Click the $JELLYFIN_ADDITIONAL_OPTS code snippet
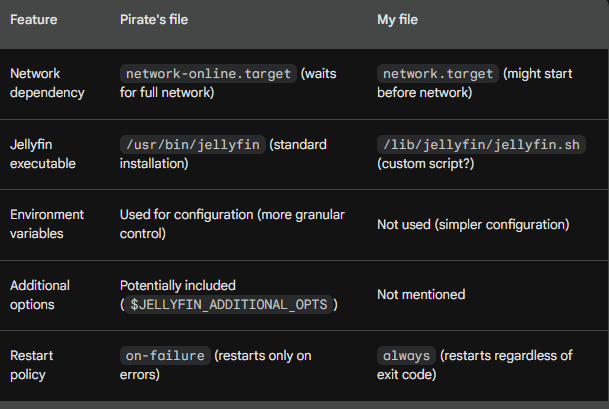The height and width of the screenshot is (409, 609). [x=229, y=304]
